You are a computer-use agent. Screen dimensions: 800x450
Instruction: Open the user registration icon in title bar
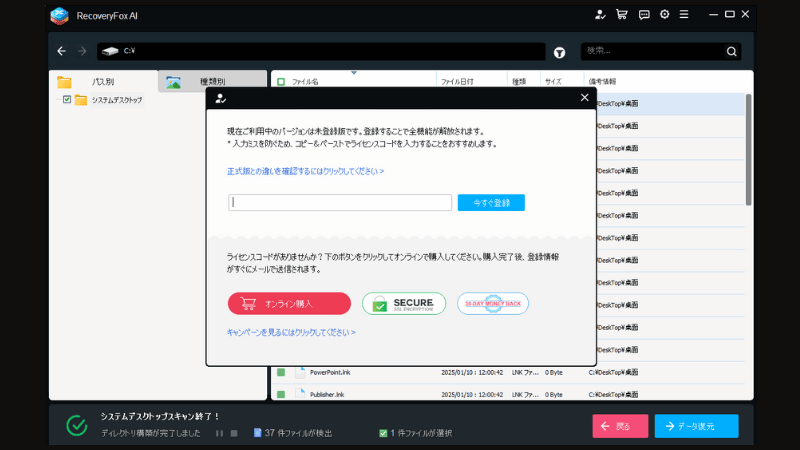[600, 14]
